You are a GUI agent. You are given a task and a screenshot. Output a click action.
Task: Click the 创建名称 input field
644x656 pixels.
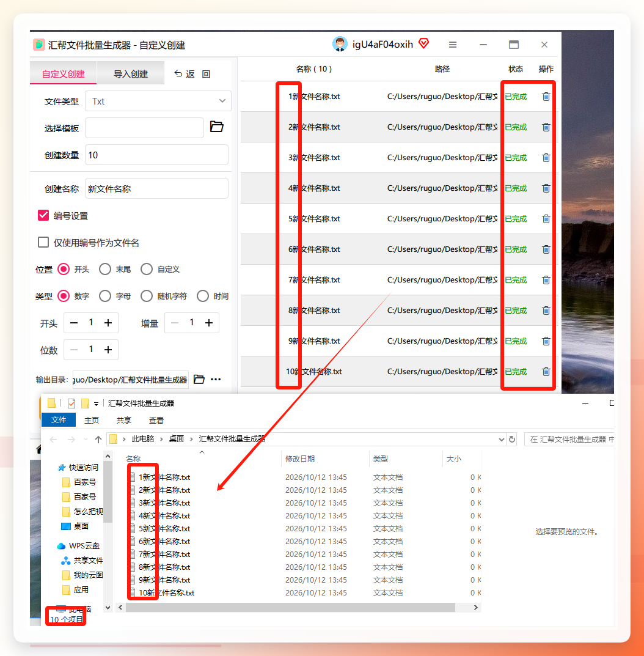(157, 189)
